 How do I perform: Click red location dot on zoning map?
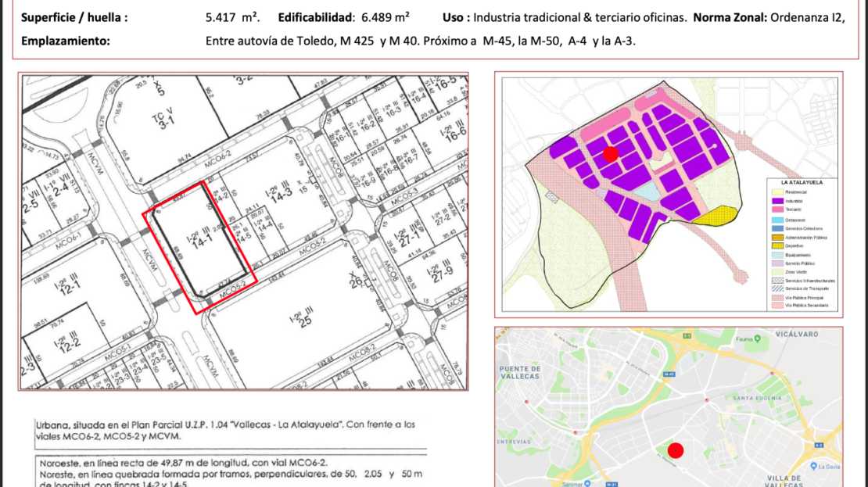611,154
